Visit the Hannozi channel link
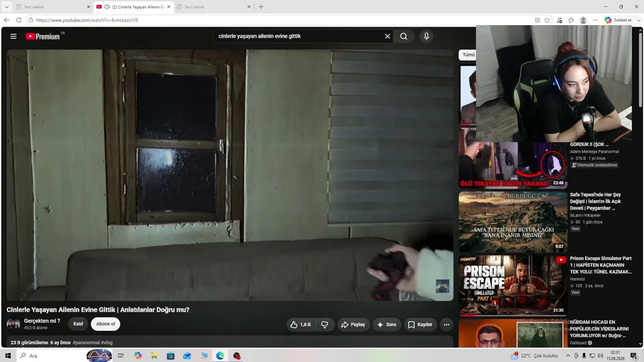Screen dimensions: 644x362 (x=578, y=279)
